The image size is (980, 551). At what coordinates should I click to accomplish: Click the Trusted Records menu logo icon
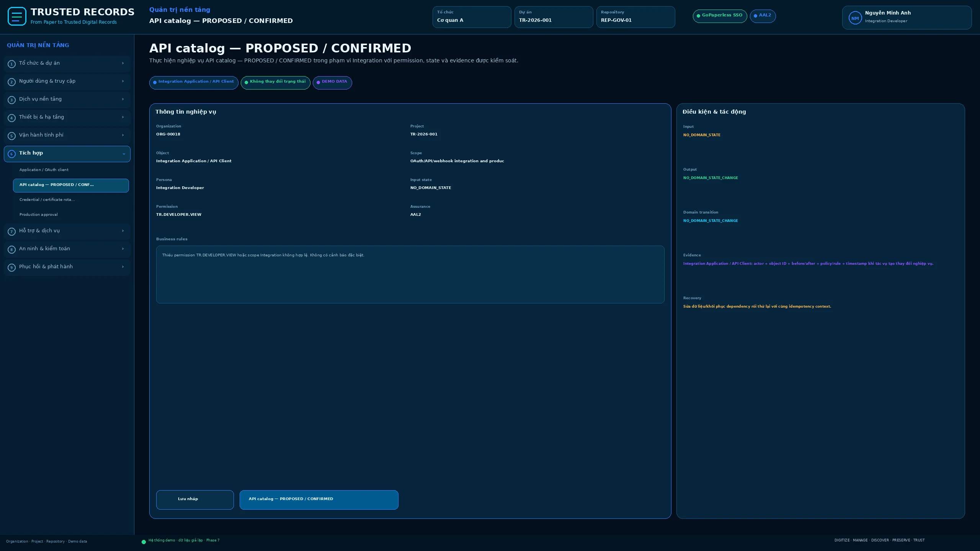(17, 16)
